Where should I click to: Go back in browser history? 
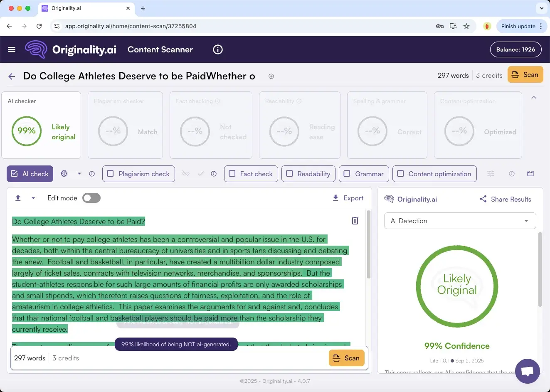[x=9, y=26]
